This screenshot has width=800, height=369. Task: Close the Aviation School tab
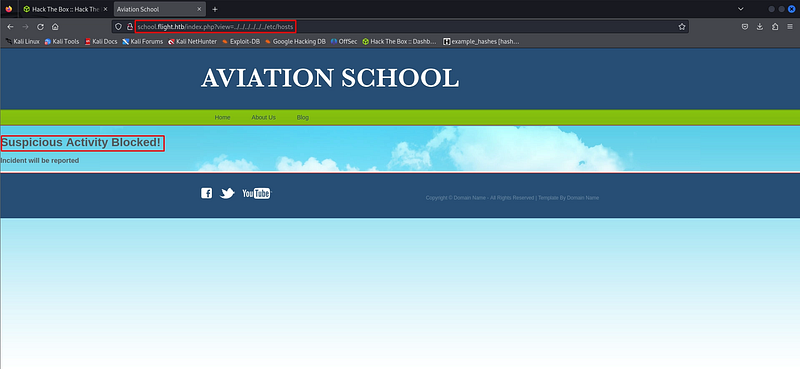click(199, 9)
